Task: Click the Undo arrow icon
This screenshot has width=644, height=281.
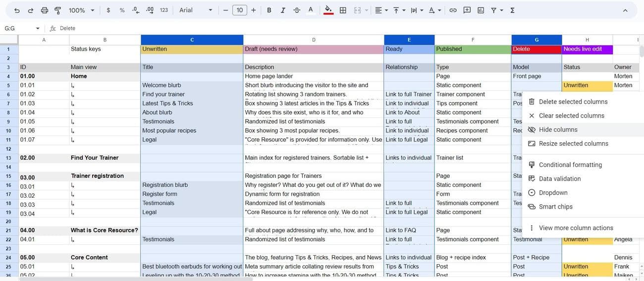Action: coord(17,10)
